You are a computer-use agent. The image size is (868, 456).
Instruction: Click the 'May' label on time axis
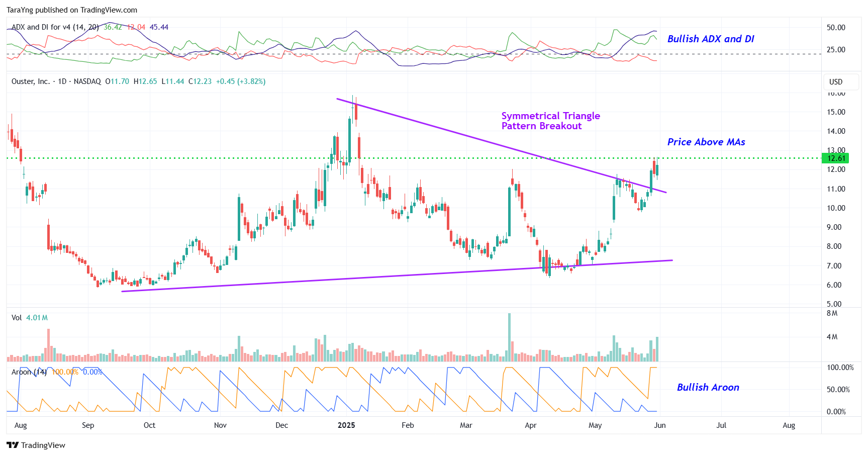tap(595, 425)
